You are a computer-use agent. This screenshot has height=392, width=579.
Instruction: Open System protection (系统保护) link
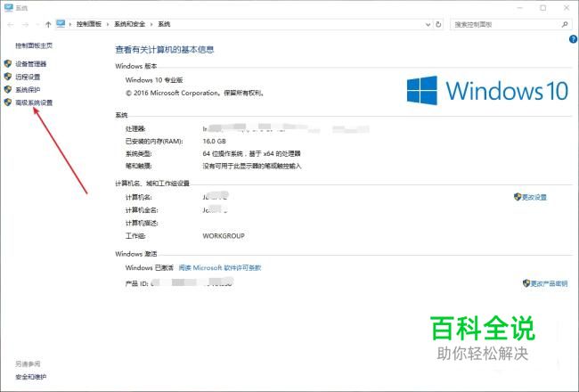28,90
